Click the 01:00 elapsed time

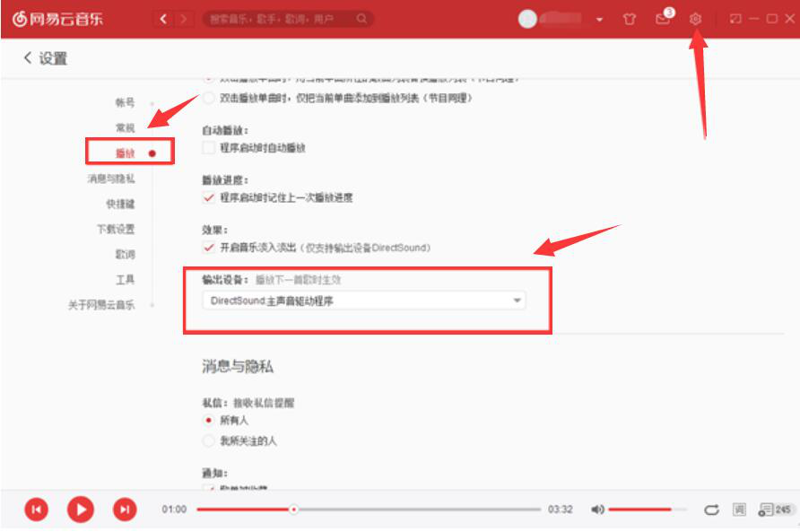click(174, 509)
